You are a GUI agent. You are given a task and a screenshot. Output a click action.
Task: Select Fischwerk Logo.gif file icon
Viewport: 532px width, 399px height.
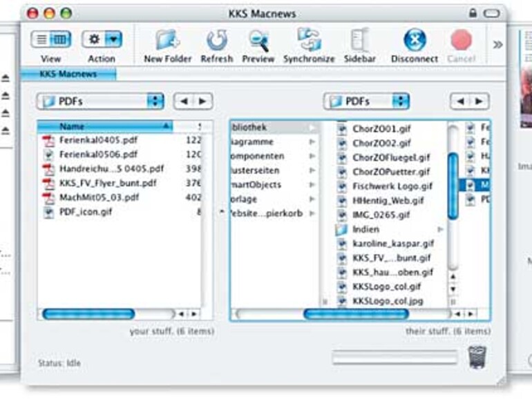point(342,186)
